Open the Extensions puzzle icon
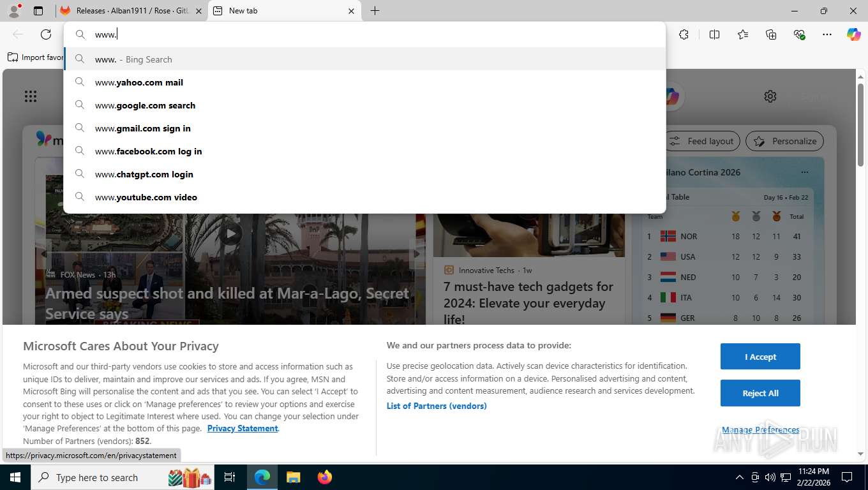Image resolution: width=868 pixels, height=490 pixels. (684, 34)
